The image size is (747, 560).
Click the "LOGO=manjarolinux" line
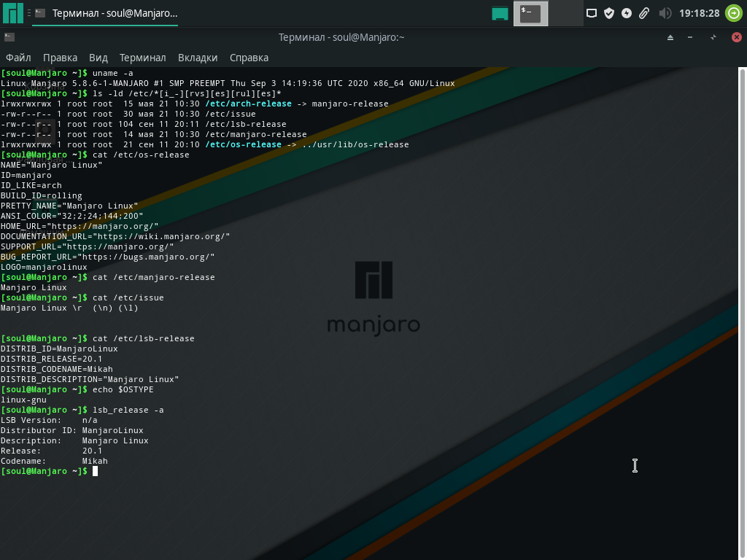44,267
